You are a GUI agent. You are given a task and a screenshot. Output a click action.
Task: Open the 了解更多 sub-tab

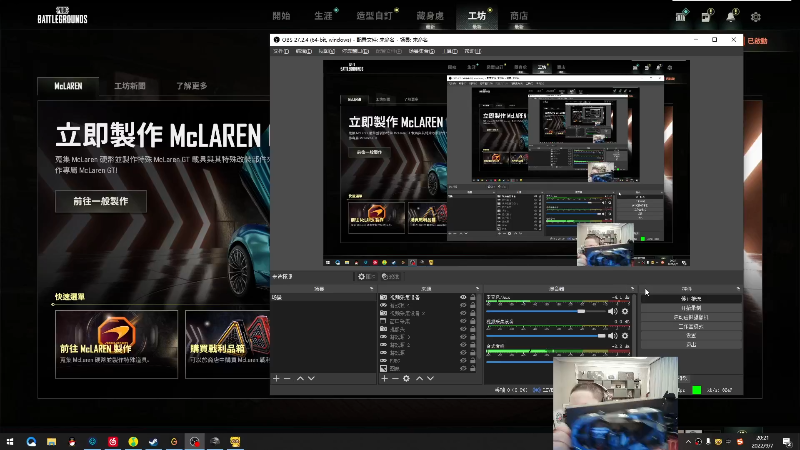pyautogui.click(x=192, y=86)
